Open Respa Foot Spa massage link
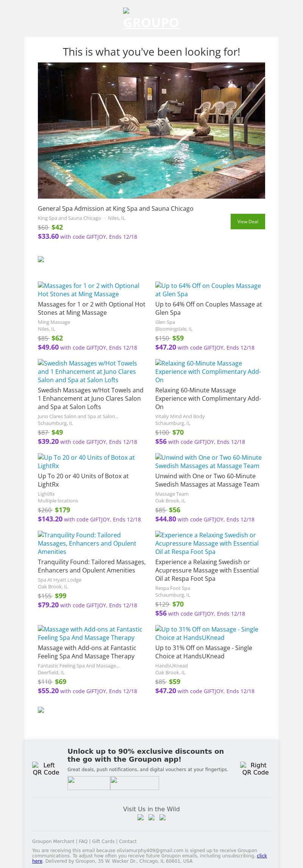This screenshot has width=303, height=868. [207, 543]
